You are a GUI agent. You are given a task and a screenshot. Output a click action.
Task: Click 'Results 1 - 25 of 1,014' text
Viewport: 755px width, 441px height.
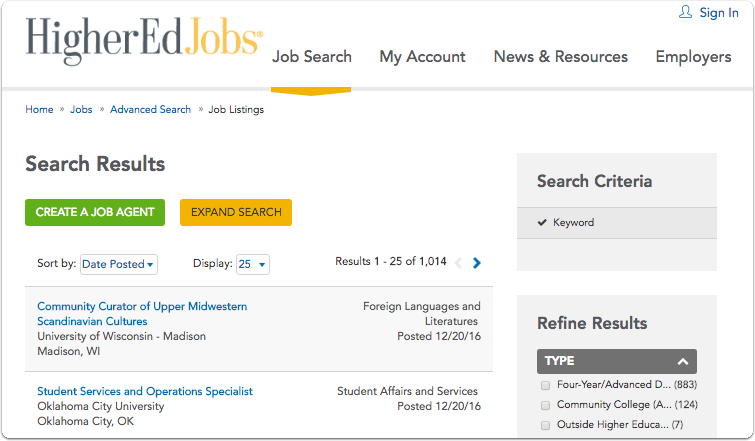391,261
